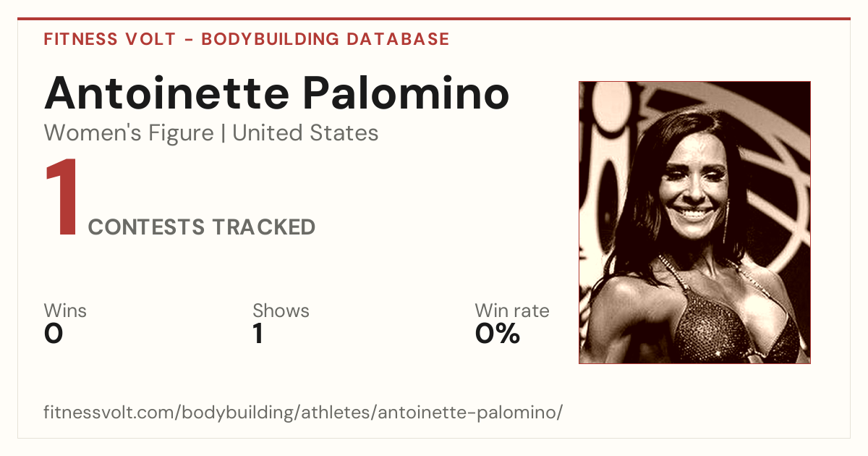Select the Antoinette Palomino name heading
Screen dimensions: 868x456
[277, 93]
